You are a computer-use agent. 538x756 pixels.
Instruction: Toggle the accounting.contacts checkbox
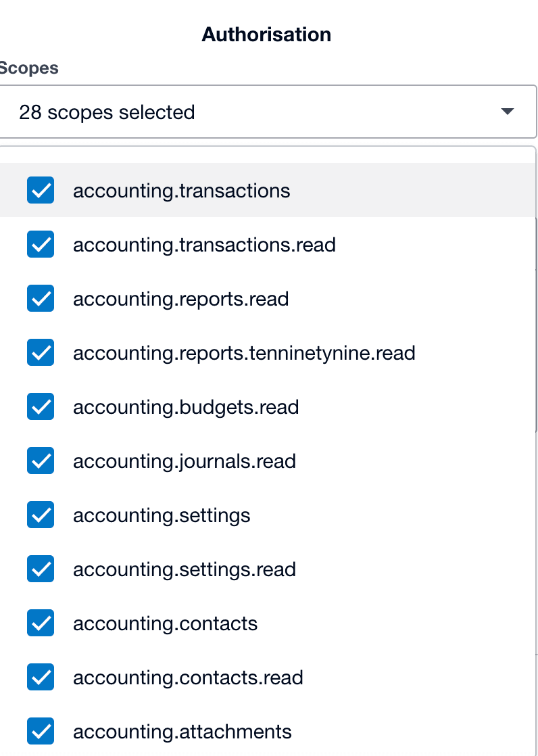coord(41,623)
